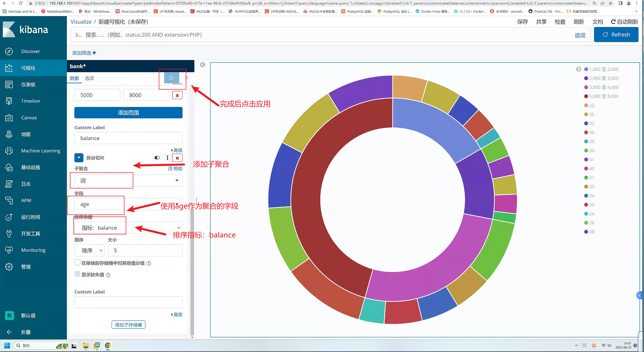
Task: Expand bottom 高级 options link
Action: click(177, 315)
